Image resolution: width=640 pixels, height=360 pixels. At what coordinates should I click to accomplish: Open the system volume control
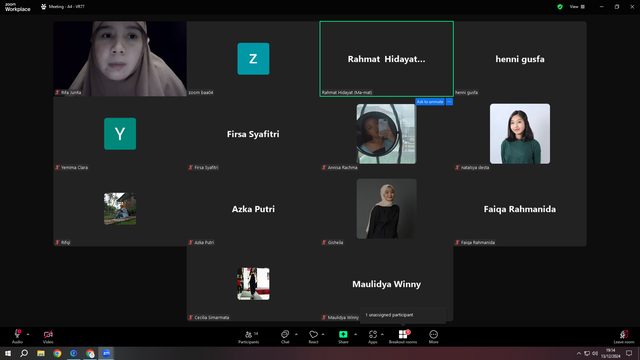click(595, 353)
